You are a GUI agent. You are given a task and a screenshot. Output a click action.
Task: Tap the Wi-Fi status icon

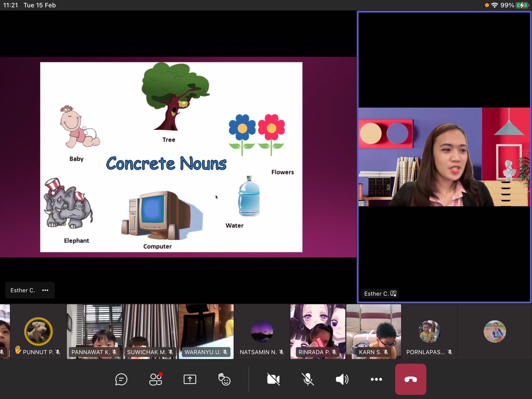pyautogui.click(x=495, y=5)
